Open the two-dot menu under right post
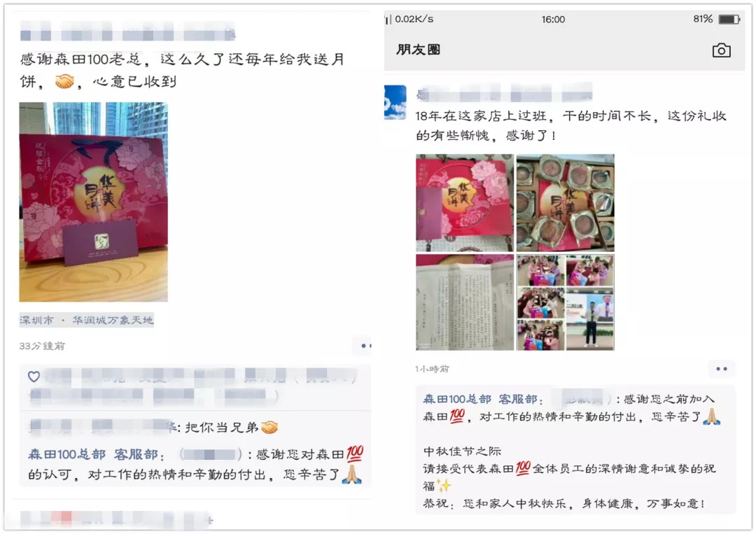The width and height of the screenshot is (756, 534). click(721, 369)
